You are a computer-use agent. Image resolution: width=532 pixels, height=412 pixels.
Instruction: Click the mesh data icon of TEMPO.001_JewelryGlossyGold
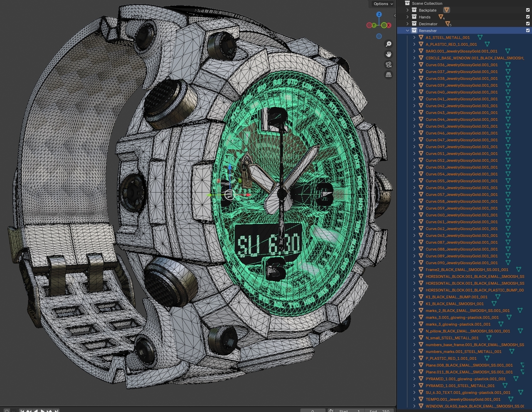click(510, 399)
